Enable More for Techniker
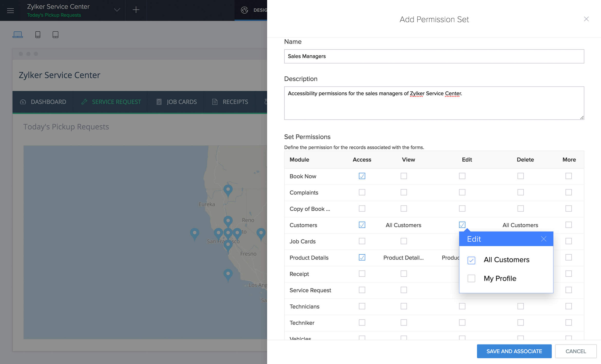Viewport: 601px width, 364px height. click(569, 322)
